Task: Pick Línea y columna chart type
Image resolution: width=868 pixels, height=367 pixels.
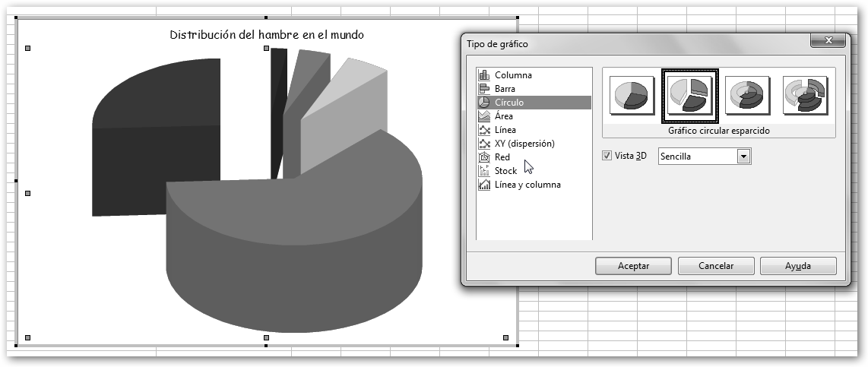Action: 527,185
